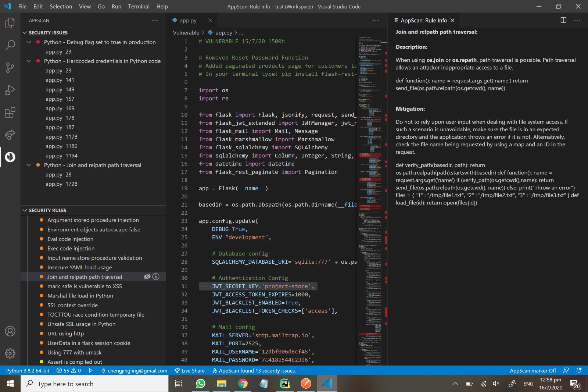Click line number 31 in the gutter
The image size is (588, 392).
click(x=184, y=286)
